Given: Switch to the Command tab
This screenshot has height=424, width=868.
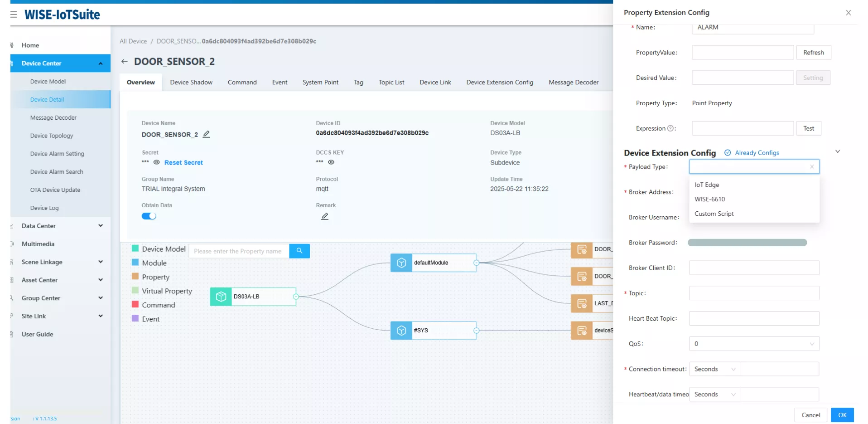Looking at the screenshot, I should [242, 82].
